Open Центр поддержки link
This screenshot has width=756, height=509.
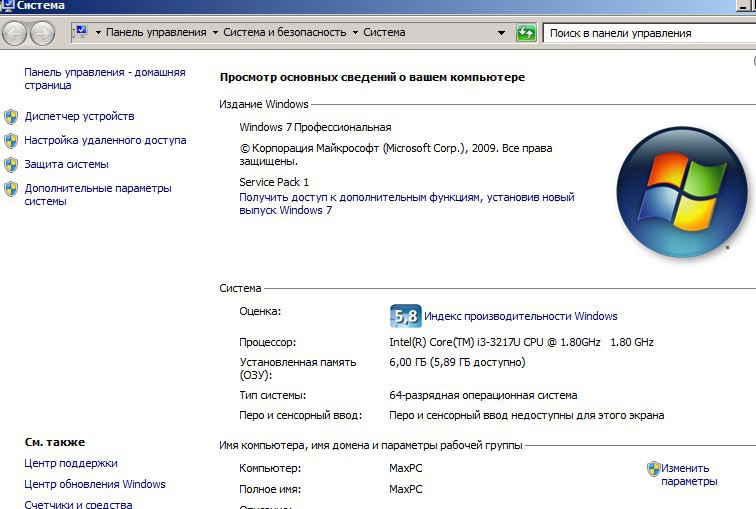[x=71, y=463]
